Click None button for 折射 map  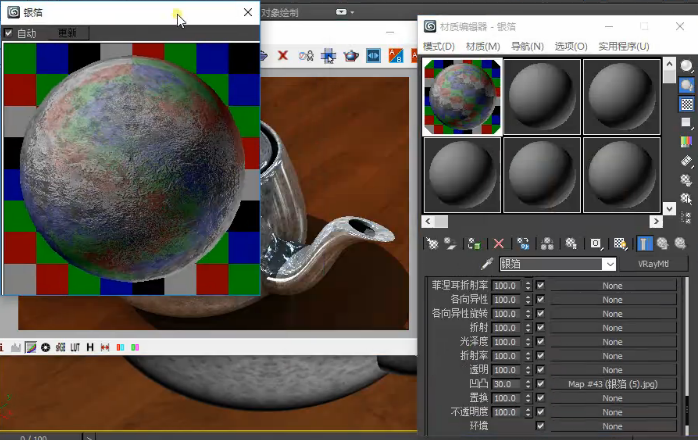[613, 328]
